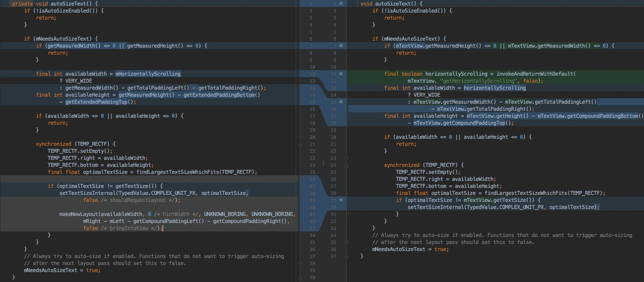Click 'mNeedsAutoSizeText = true;' in the right pane
The image size is (644, 282).
coord(411,249)
